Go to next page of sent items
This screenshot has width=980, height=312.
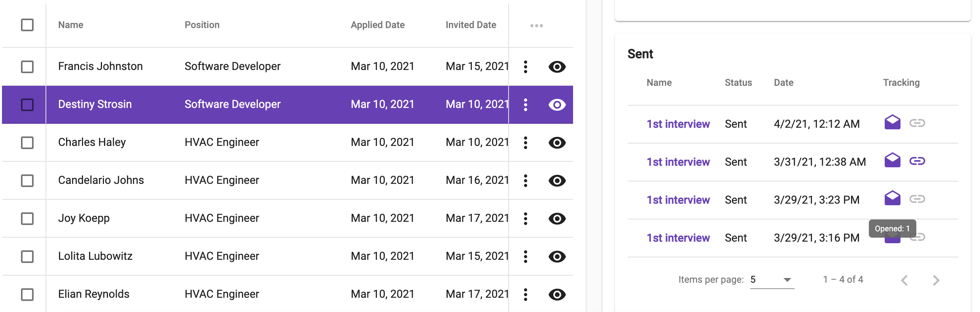[x=936, y=280]
